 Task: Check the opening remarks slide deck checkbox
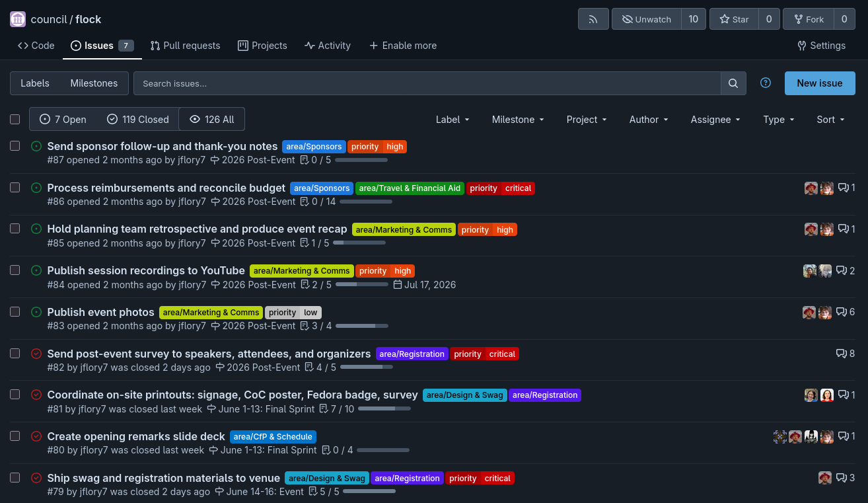[x=15, y=436]
